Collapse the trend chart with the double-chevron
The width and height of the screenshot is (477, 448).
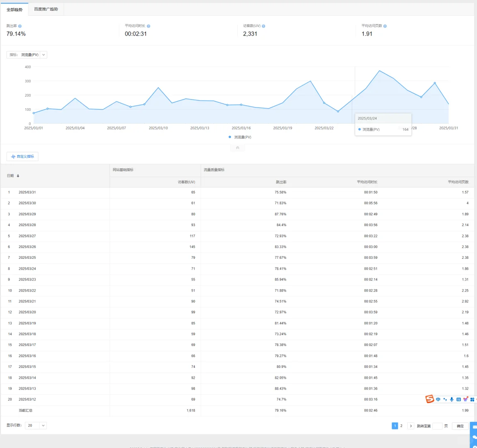[x=237, y=148]
